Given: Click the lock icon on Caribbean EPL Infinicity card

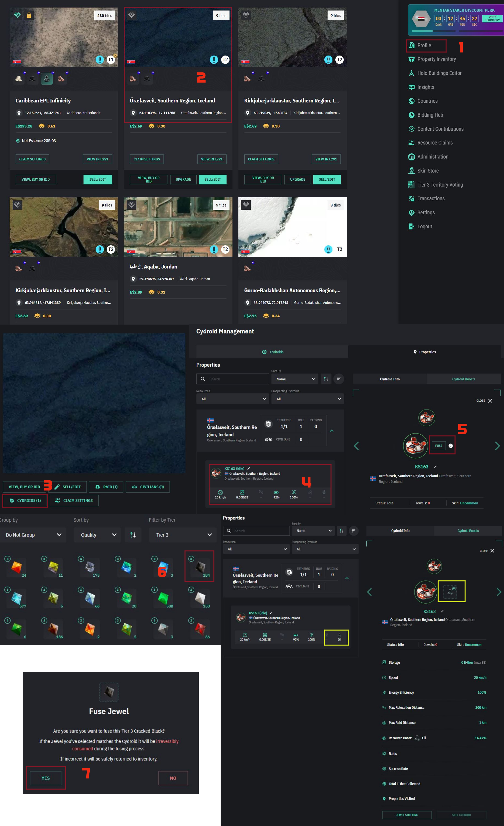Looking at the screenshot, I should pyautogui.click(x=29, y=15).
